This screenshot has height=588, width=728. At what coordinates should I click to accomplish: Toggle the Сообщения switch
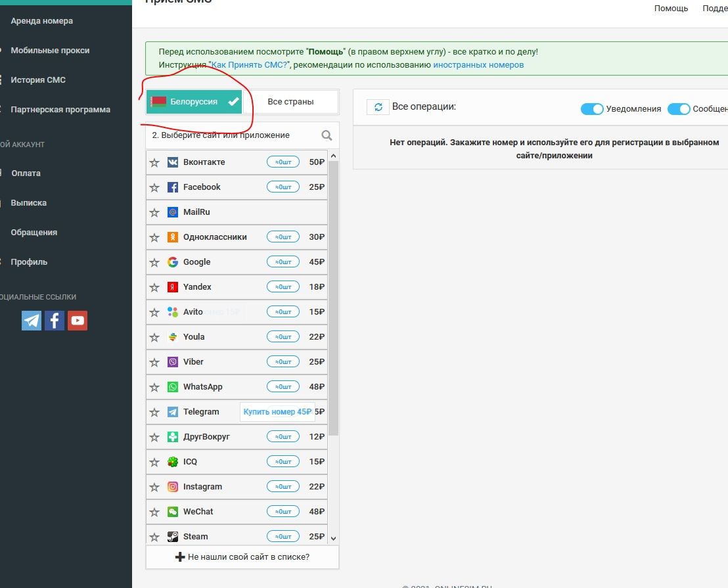(679, 109)
